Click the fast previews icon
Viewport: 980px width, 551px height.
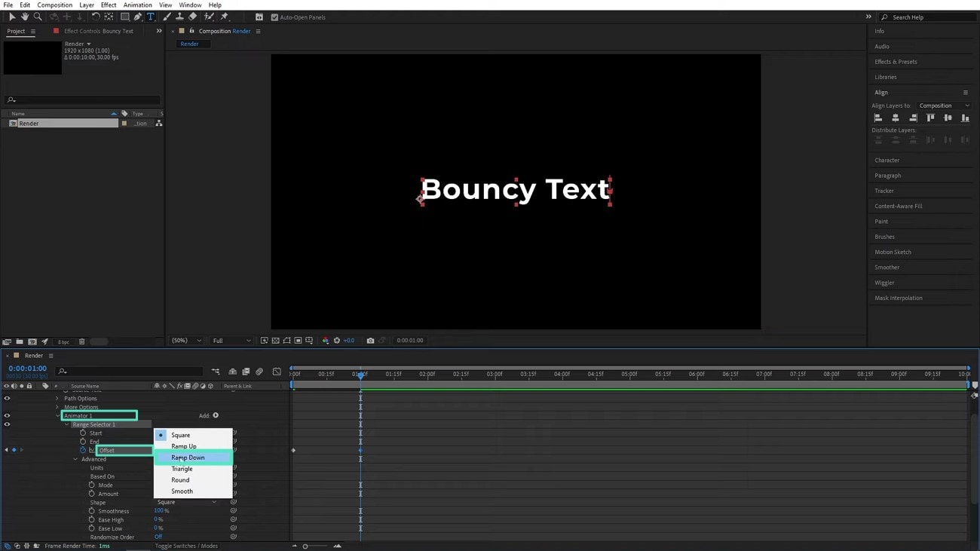(x=265, y=341)
